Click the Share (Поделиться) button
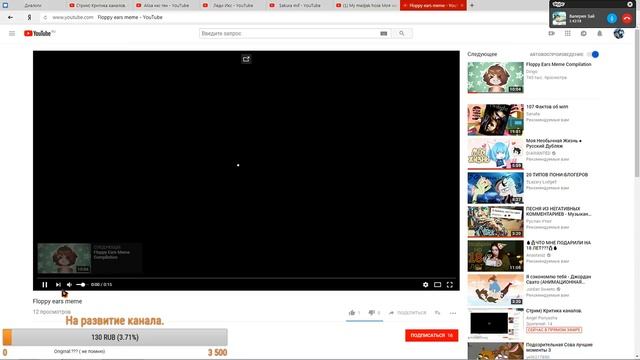 click(407, 313)
